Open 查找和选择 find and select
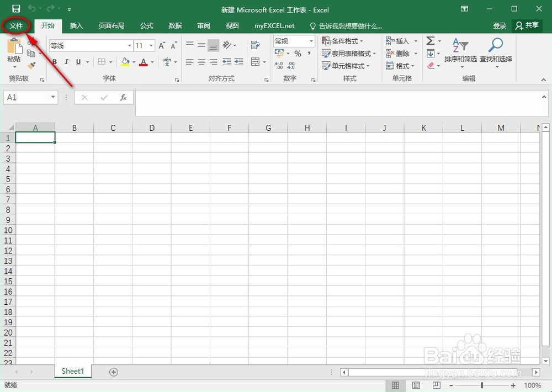Viewport: 552px width, 392px height. 496,53
